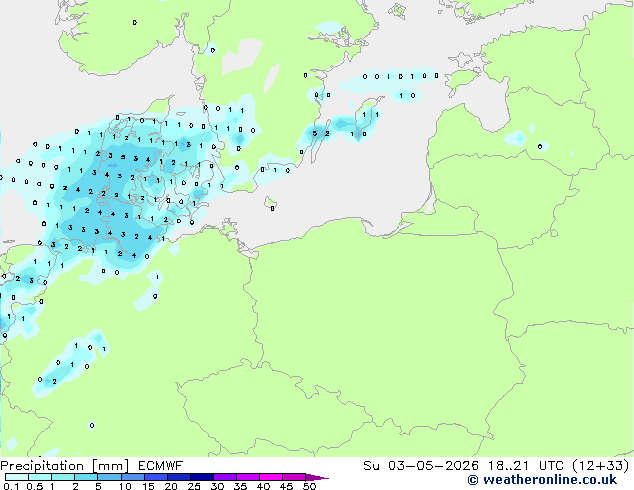Click the '50' legend scale label
634x490 pixels.
pos(309,486)
